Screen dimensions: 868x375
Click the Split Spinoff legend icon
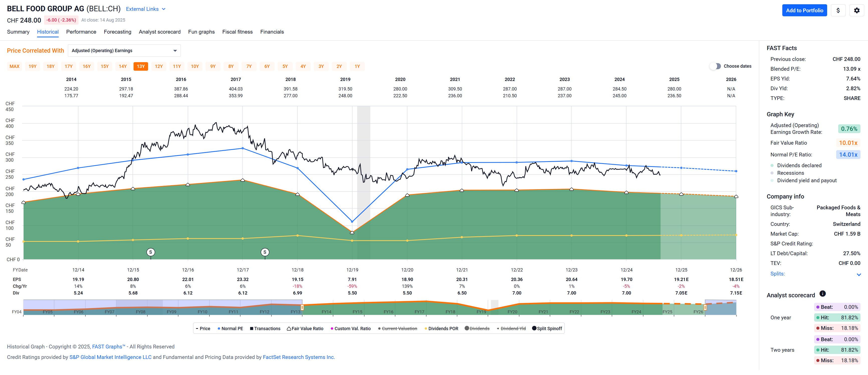[534, 328]
